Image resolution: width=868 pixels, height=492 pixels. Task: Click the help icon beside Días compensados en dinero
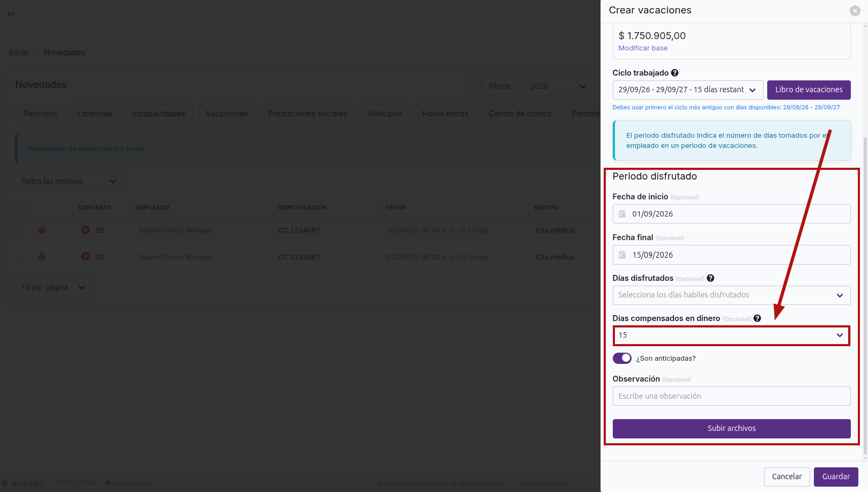click(757, 318)
